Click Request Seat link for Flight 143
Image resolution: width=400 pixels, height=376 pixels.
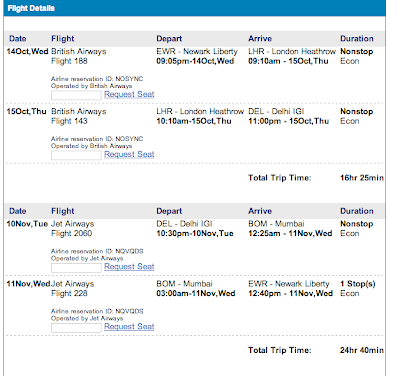[129, 154]
